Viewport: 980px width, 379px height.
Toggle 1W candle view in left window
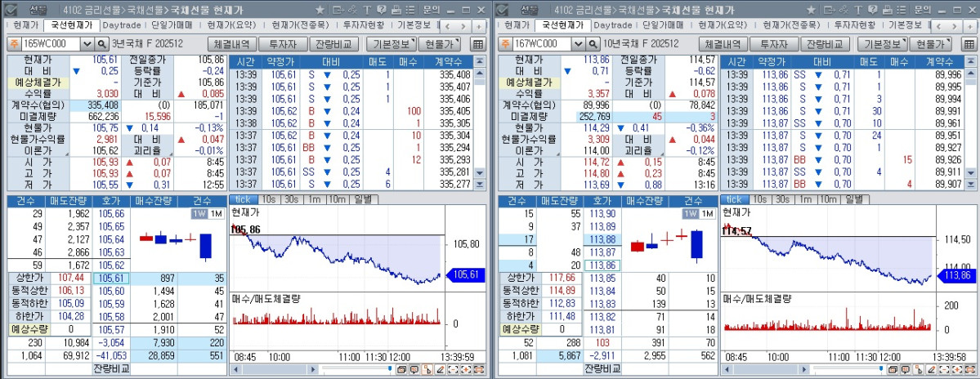tap(199, 213)
